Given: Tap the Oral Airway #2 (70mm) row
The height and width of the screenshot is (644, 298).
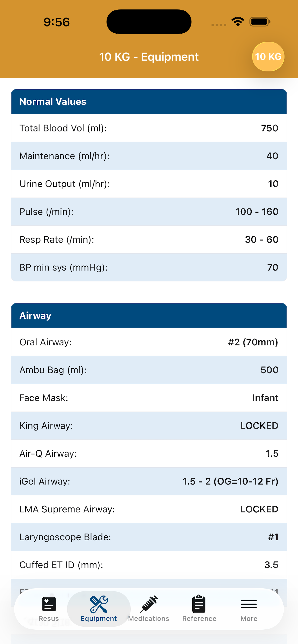Looking at the screenshot, I should (149, 342).
